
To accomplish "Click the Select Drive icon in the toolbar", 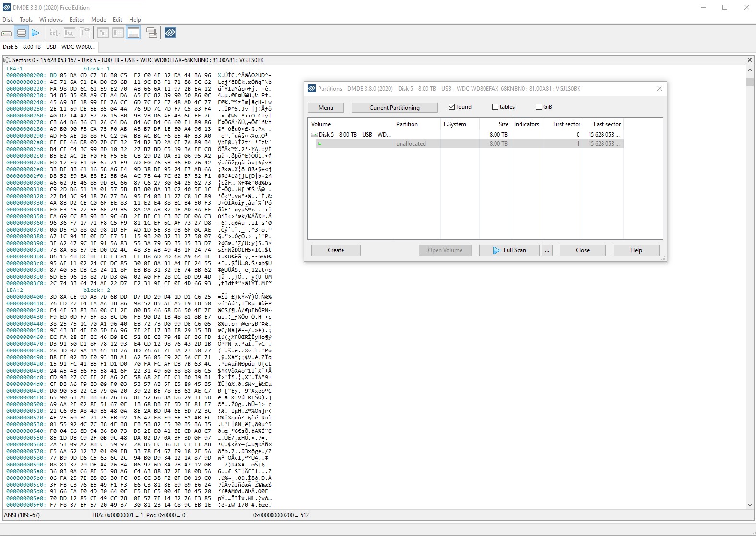I will pos(7,33).
